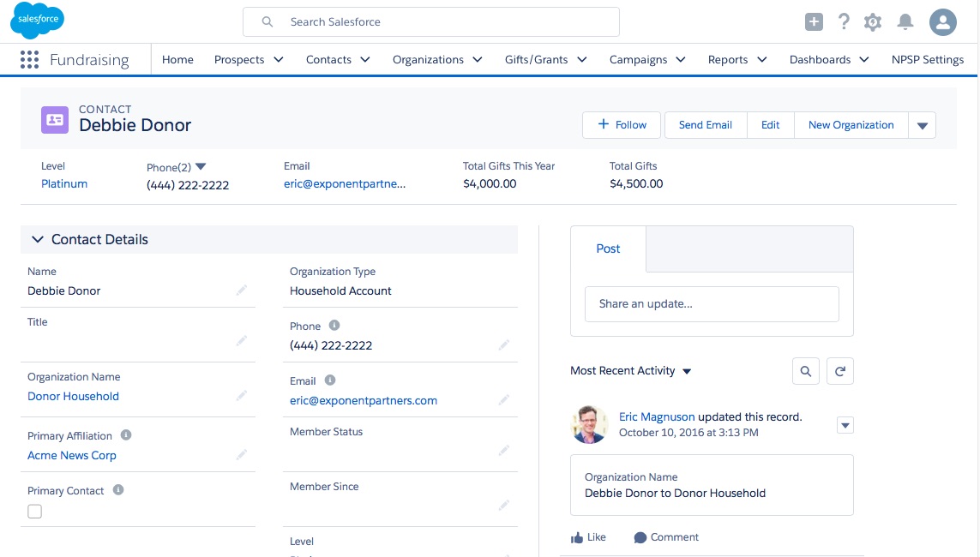Open the App Launcher grid icon
Image resolution: width=980 pixels, height=557 pixels.
point(29,59)
